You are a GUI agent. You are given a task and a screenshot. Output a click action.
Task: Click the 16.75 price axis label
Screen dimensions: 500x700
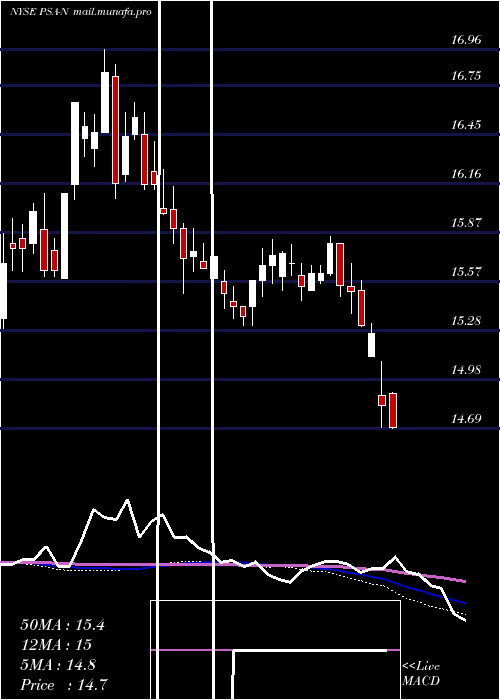pyautogui.click(x=466, y=75)
